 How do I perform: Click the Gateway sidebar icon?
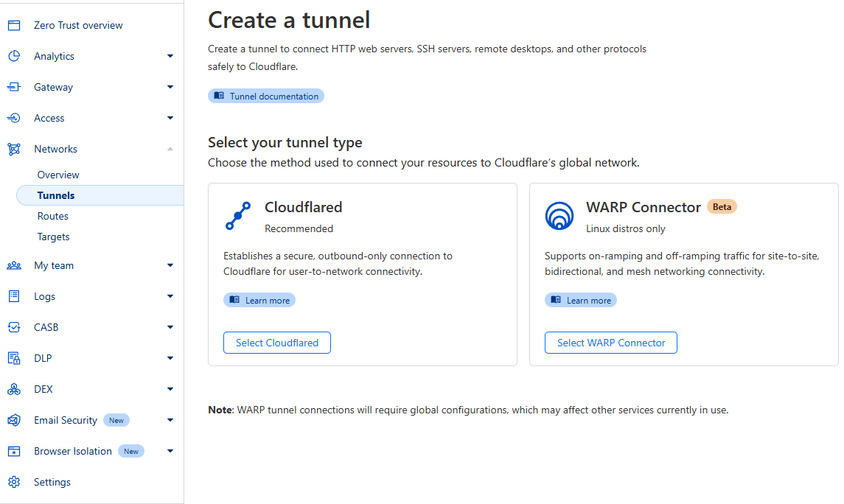coord(13,88)
